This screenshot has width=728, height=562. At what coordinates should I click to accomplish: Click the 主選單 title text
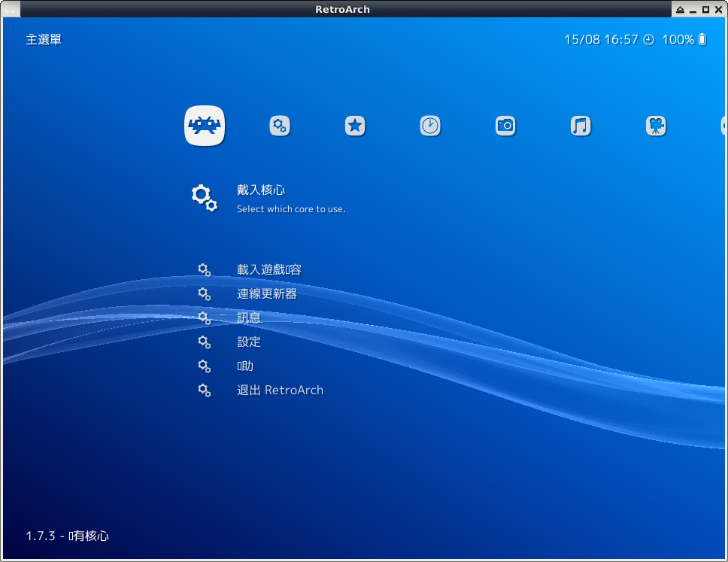click(x=44, y=39)
